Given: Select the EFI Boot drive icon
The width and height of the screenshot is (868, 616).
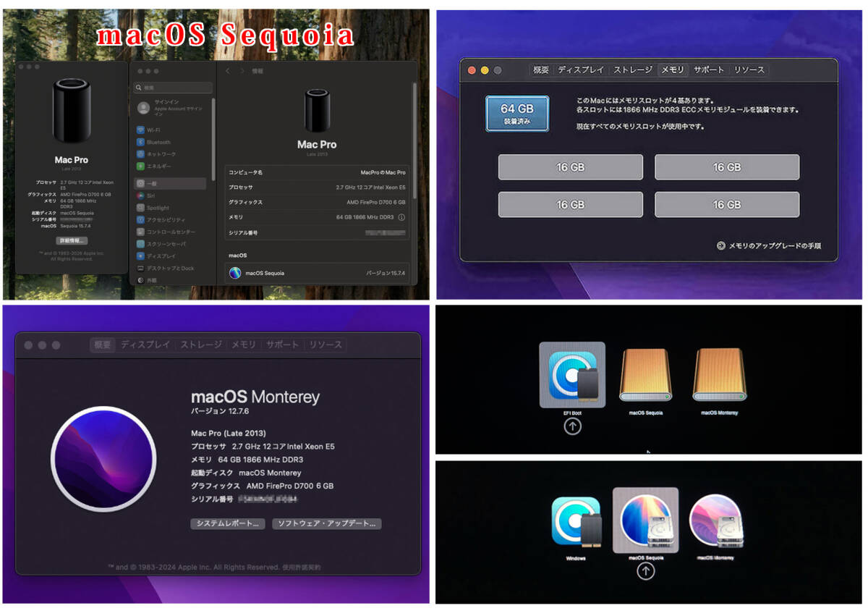Looking at the screenshot, I should (572, 376).
